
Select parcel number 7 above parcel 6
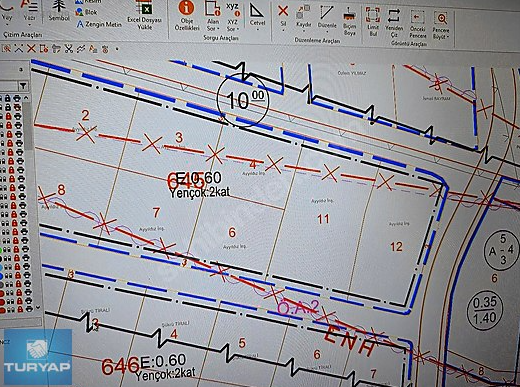[156, 212]
